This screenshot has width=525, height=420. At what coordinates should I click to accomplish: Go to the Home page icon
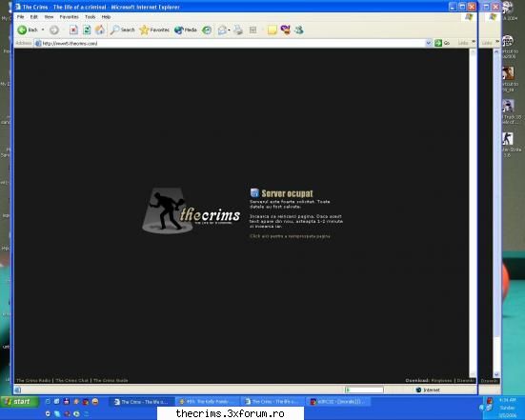tap(100, 30)
